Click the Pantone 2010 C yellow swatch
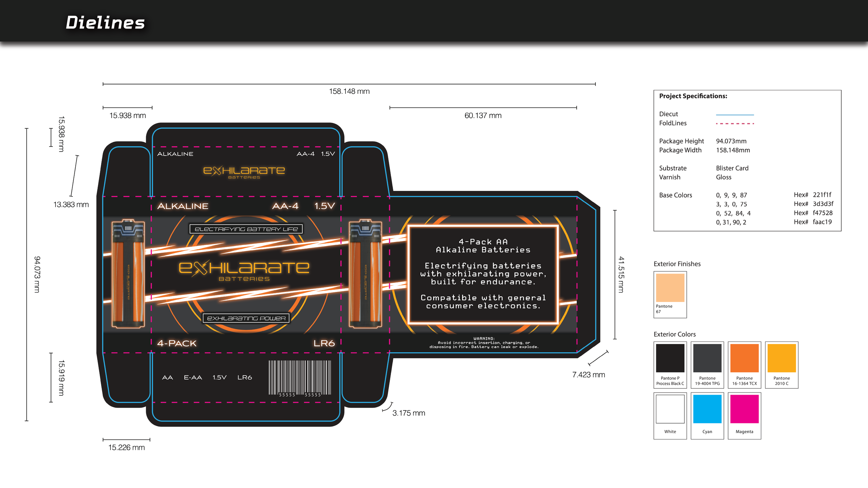This screenshot has width=868, height=488. click(x=781, y=358)
